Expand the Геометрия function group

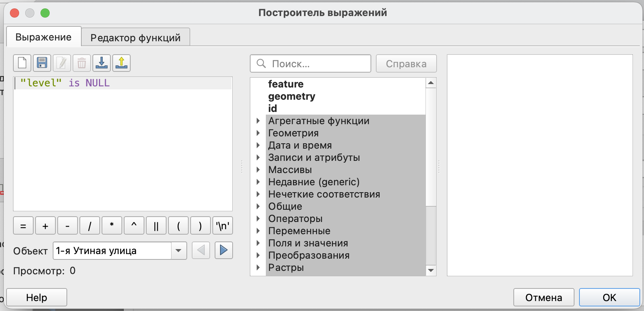click(258, 133)
